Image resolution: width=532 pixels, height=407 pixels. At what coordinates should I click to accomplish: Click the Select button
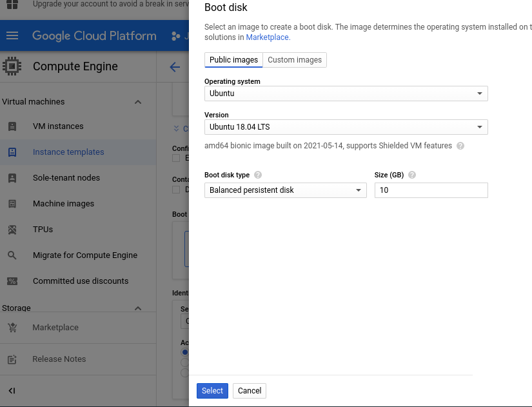(212, 391)
